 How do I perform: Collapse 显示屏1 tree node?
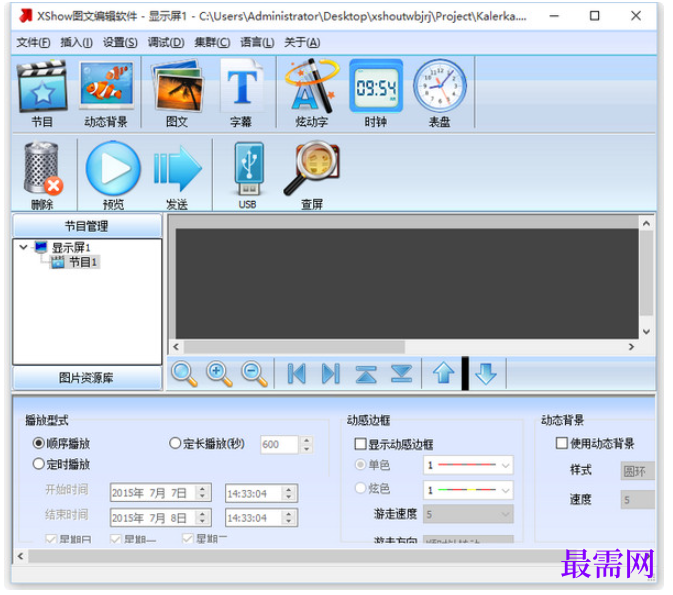[x=24, y=247]
